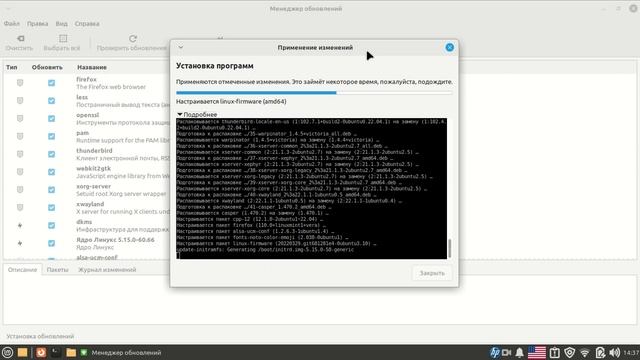
Task: Switch to the Description (Описание) tab
Action: point(22,270)
